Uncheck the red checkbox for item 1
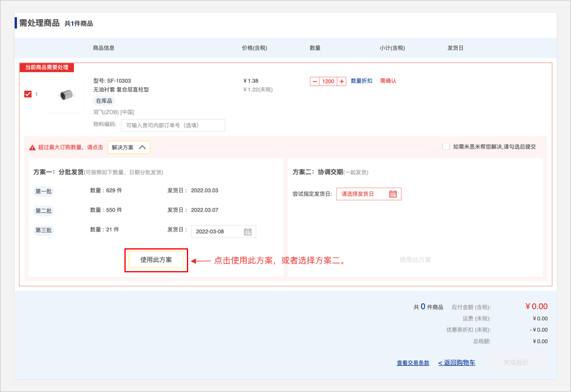This screenshot has height=392, width=571. point(28,94)
